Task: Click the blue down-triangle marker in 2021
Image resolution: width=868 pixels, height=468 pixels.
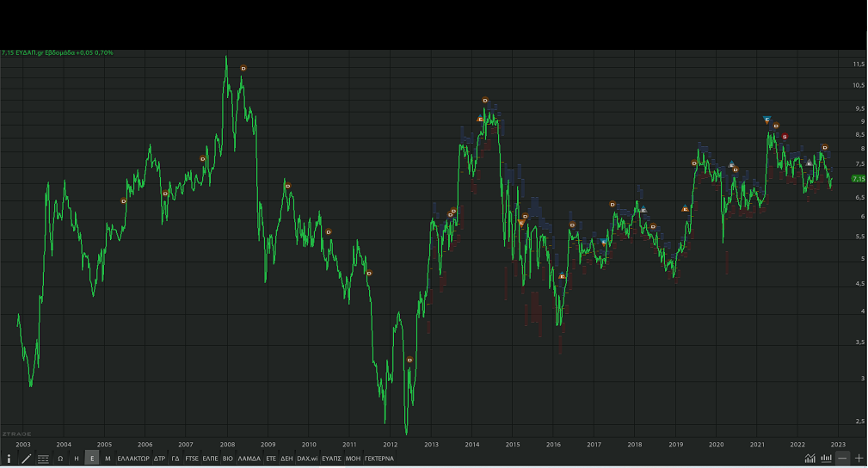Action: click(766, 120)
